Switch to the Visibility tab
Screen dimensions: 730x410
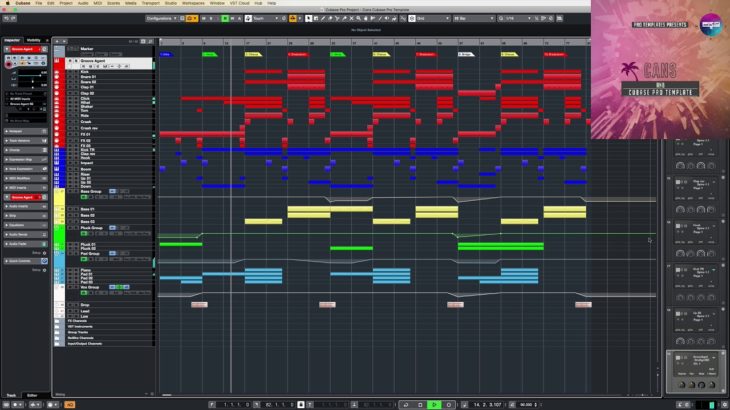click(34, 40)
